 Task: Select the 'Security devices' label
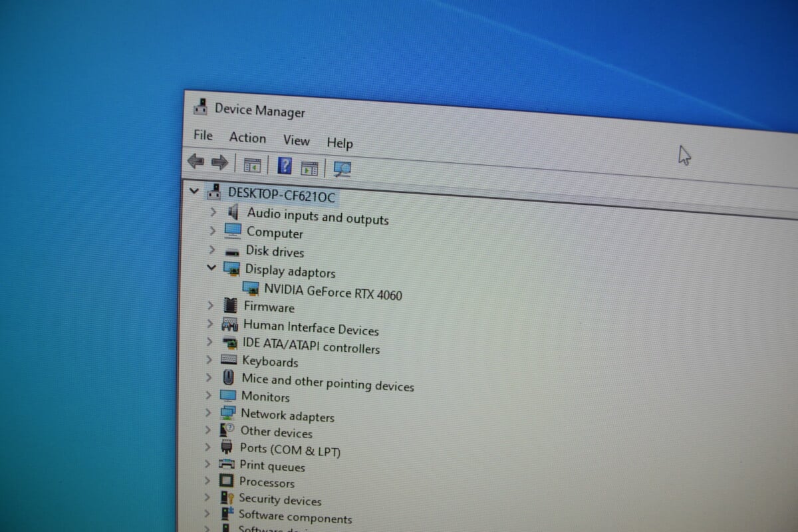click(280, 499)
